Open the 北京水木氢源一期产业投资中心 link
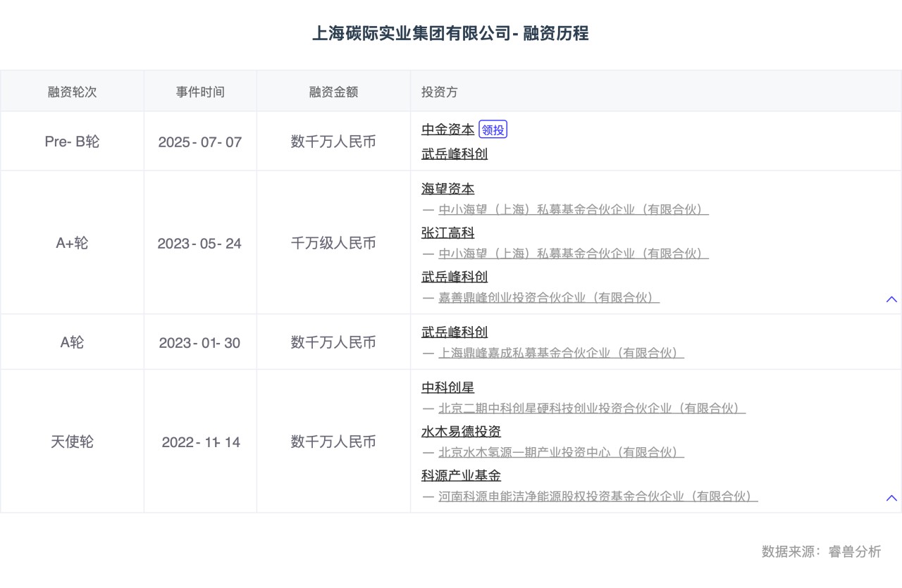902x588 pixels. click(x=561, y=452)
